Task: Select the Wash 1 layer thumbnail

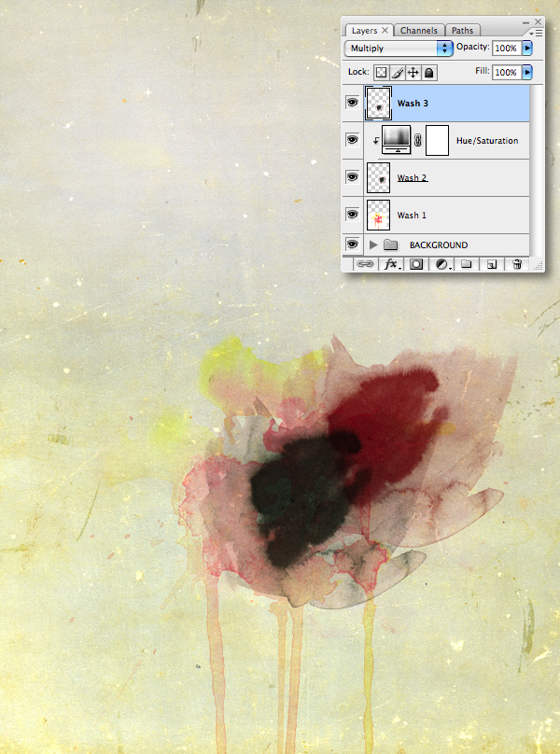Action: pyautogui.click(x=379, y=215)
